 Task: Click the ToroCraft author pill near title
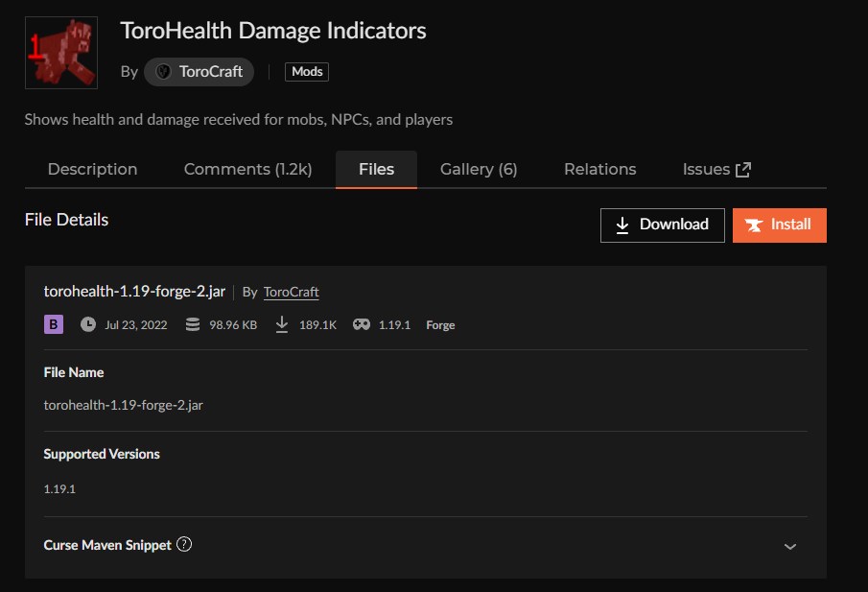click(x=199, y=72)
